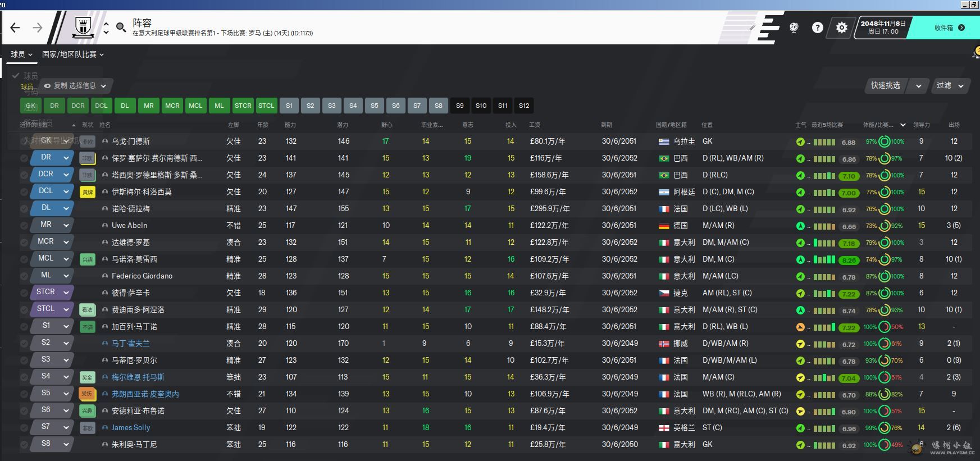Toggle selection circle beside the MCL row
The height and width of the screenshot is (461, 980).
24,259
